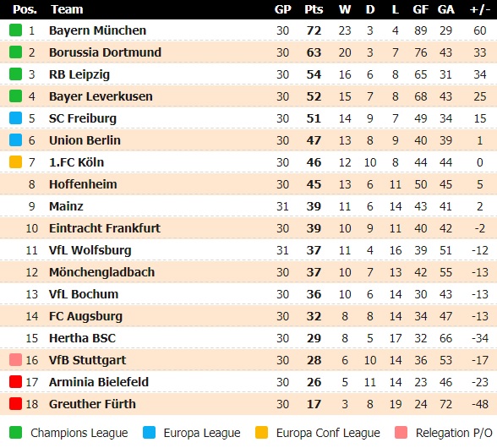Select the Eintracht Frankfurt team name
This screenshot has width=497, height=448.
(105, 228)
